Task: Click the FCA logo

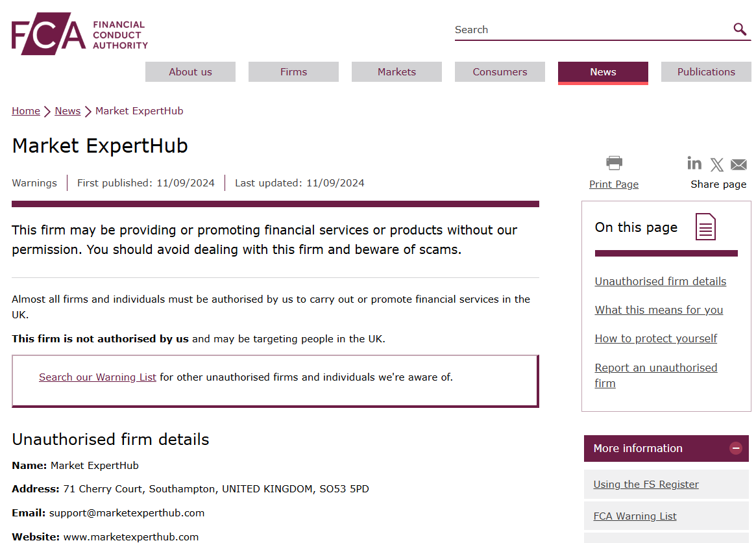Action: [x=80, y=34]
